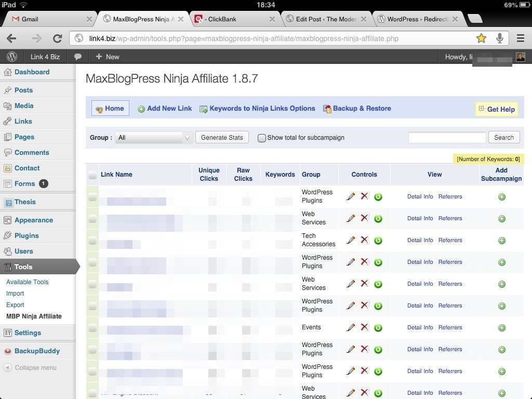532x399 pixels.
Task: Check the Tech Accessories row checkbox
Action: coord(92,241)
